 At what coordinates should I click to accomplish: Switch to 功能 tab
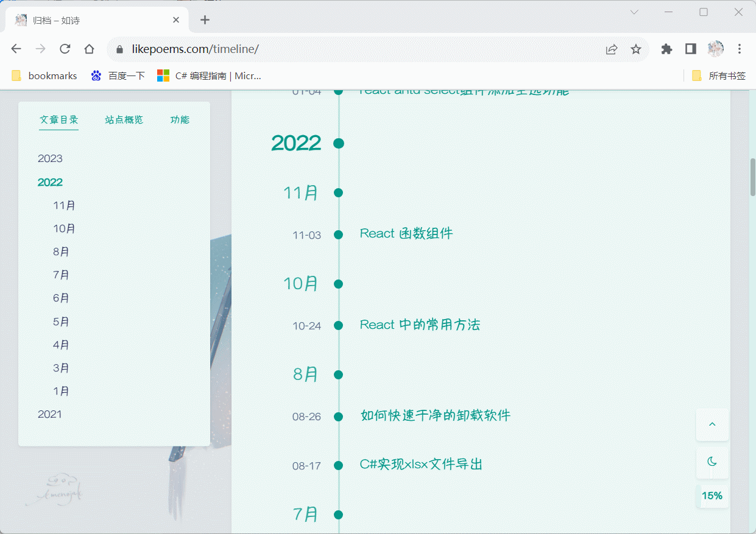pos(180,120)
